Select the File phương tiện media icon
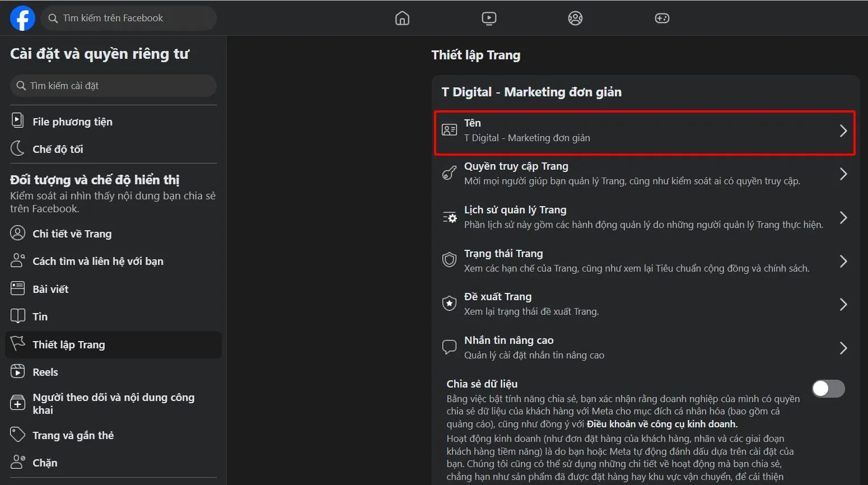The height and width of the screenshot is (485, 868). pos(17,120)
